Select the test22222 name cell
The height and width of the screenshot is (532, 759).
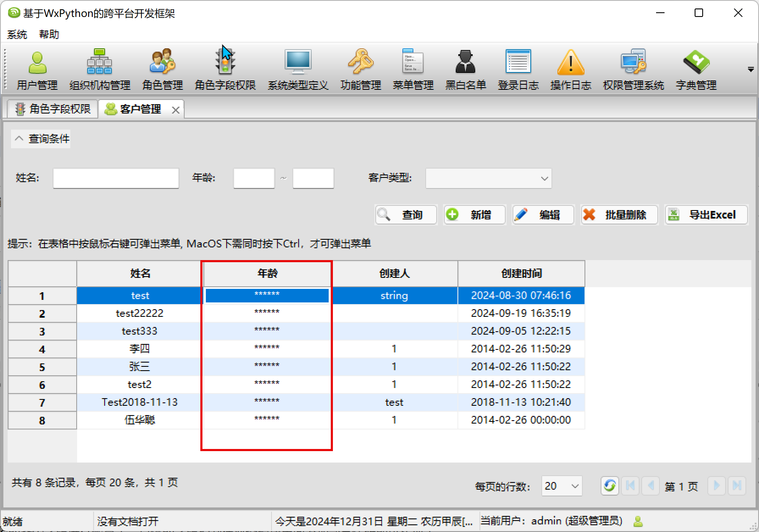point(140,313)
